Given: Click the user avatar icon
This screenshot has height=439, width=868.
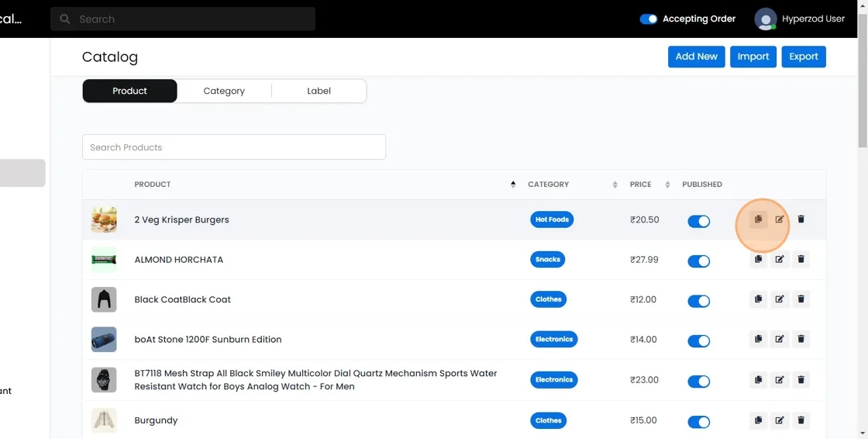Looking at the screenshot, I should [766, 19].
